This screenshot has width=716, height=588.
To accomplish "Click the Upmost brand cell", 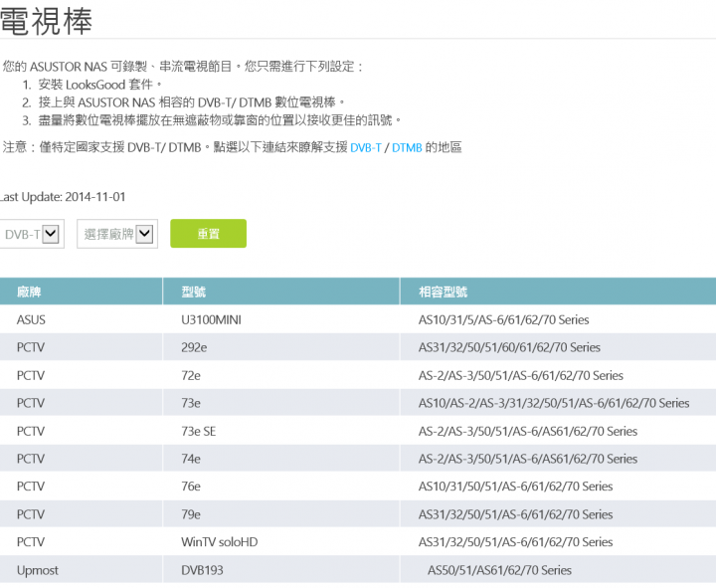I will [82, 570].
